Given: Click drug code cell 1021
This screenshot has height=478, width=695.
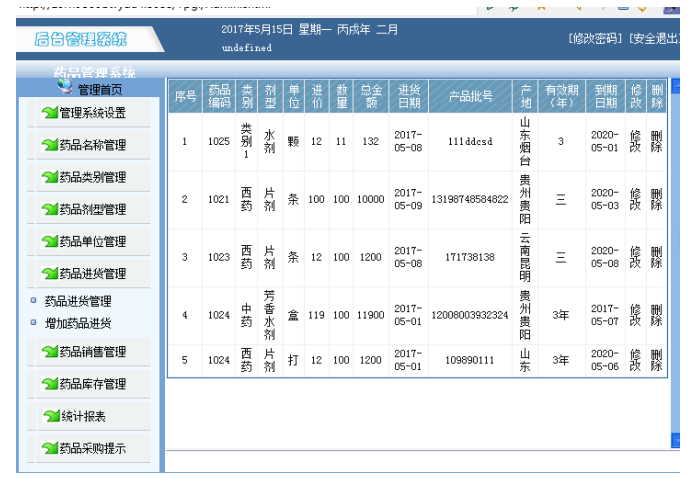Looking at the screenshot, I should coord(219,200).
